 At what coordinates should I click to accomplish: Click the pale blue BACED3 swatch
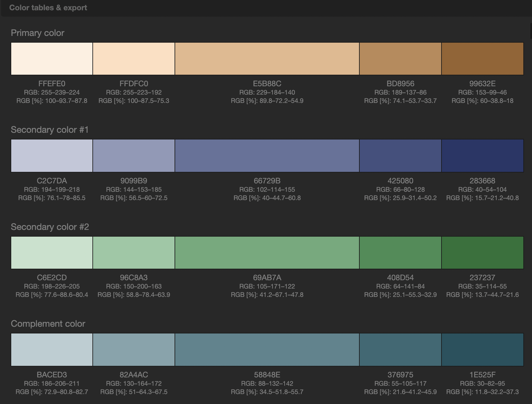[x=51, y=349]
